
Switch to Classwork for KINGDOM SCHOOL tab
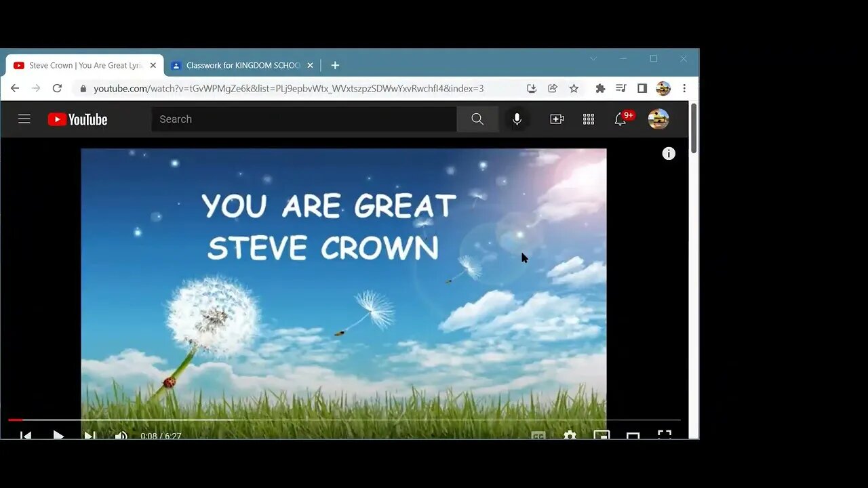[243, 66]
